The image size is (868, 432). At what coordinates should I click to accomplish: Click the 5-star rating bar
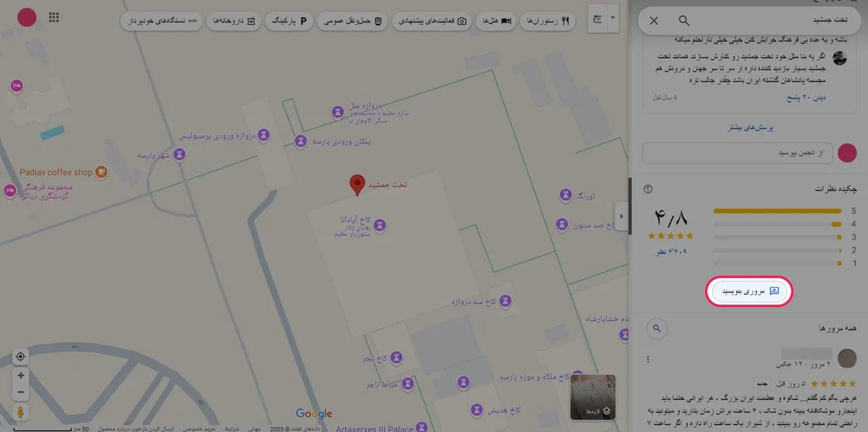point(777,211)
